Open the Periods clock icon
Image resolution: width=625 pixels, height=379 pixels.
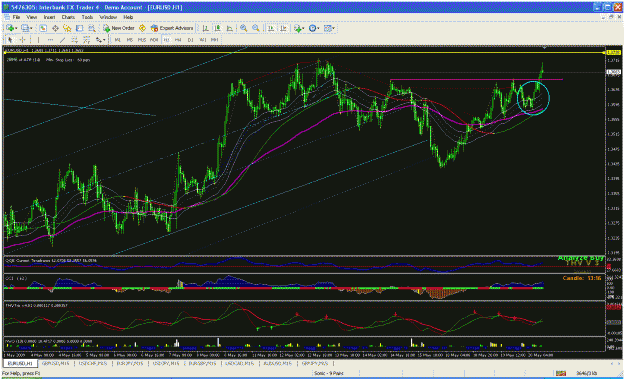tap(312, 28)
